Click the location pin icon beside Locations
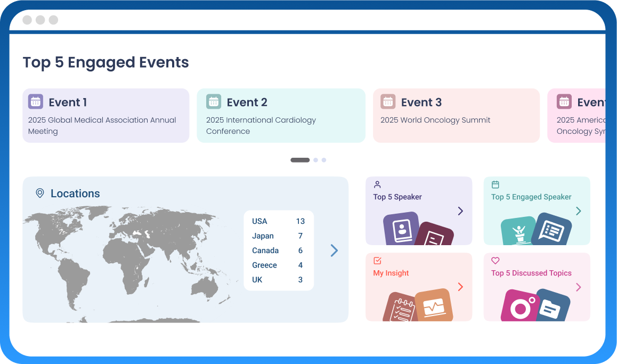The image size is (617, 364). (x=39, y=193)
